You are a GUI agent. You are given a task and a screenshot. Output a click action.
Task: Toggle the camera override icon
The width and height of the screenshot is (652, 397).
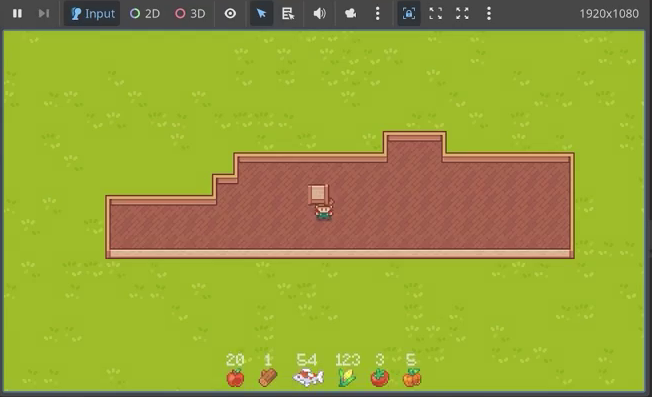click(351, 13)
